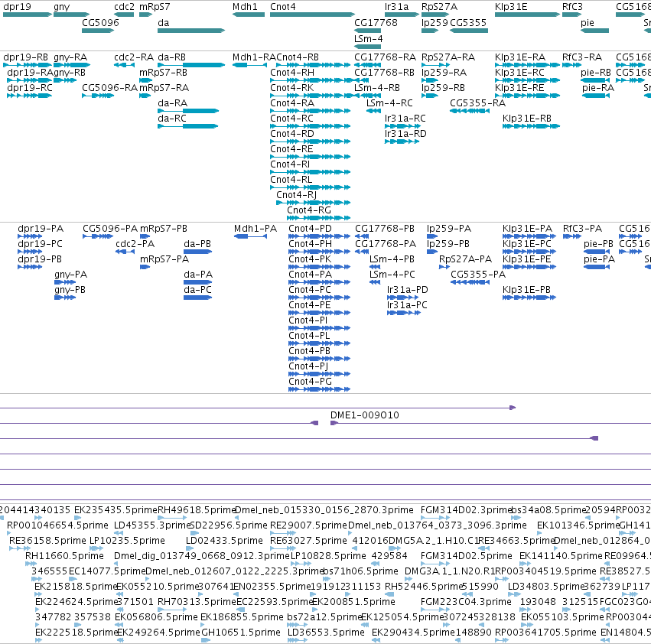This screenshot has height=644, width=651.
Task: Click the LSm-4 gene arrow
Action: click(367, 46)
